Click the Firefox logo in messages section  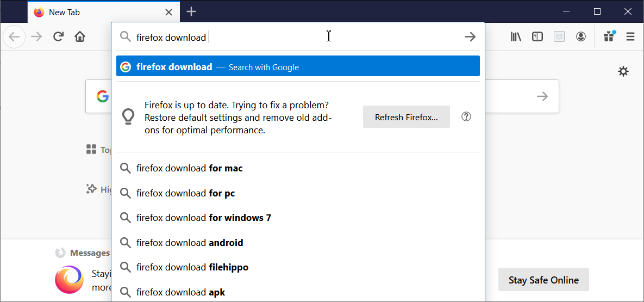69,280
